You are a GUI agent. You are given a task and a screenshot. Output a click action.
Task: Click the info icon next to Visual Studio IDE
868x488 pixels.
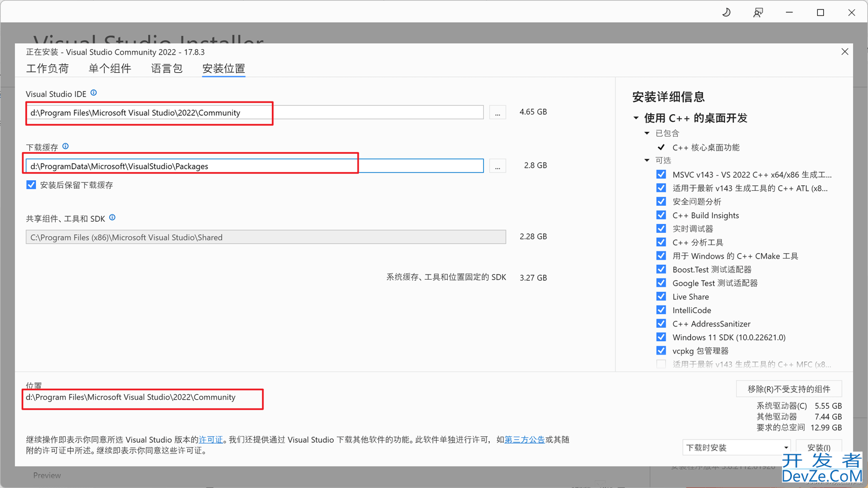(x=94, y=93)
